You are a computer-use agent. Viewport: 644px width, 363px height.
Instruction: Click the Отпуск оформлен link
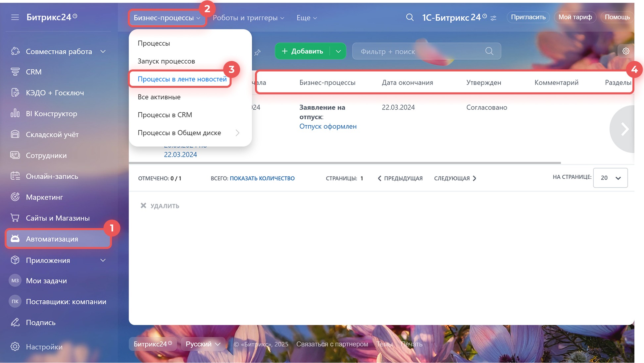(328, 126)
